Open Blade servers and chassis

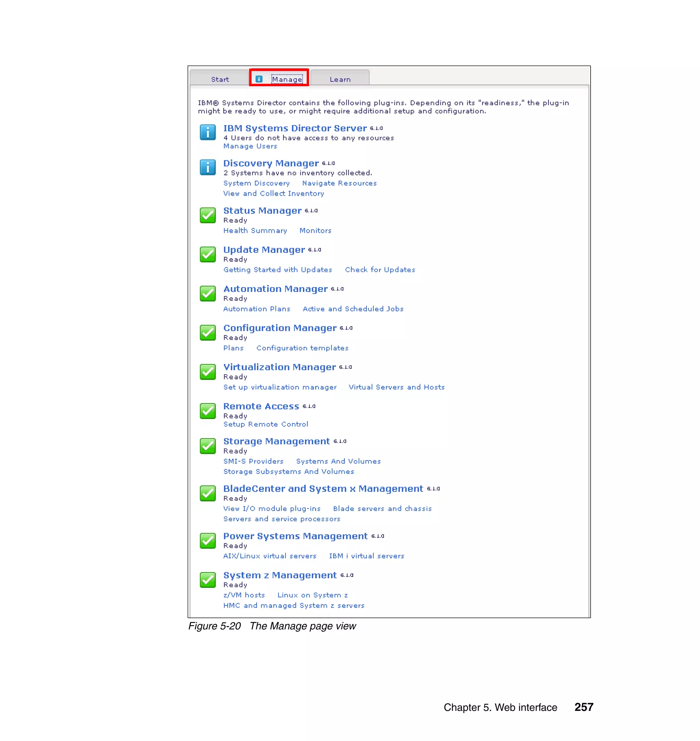click(382, 509)
